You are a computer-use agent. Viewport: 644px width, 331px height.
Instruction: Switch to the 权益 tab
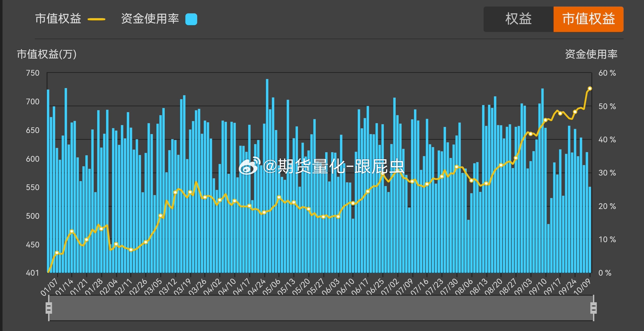coord(518,19)
